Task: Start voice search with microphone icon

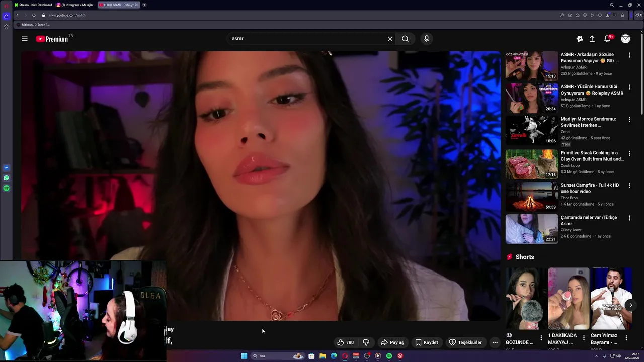Action: (x=427, y=39)
